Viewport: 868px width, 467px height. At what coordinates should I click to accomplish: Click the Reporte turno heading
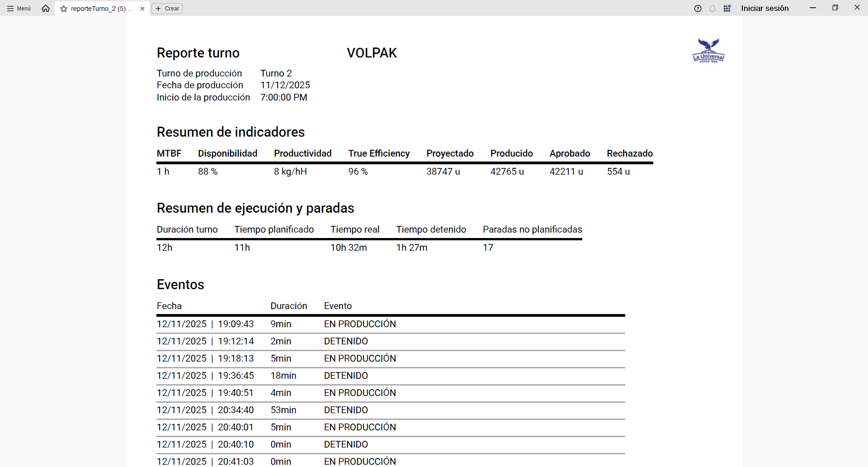coord(198,53)
